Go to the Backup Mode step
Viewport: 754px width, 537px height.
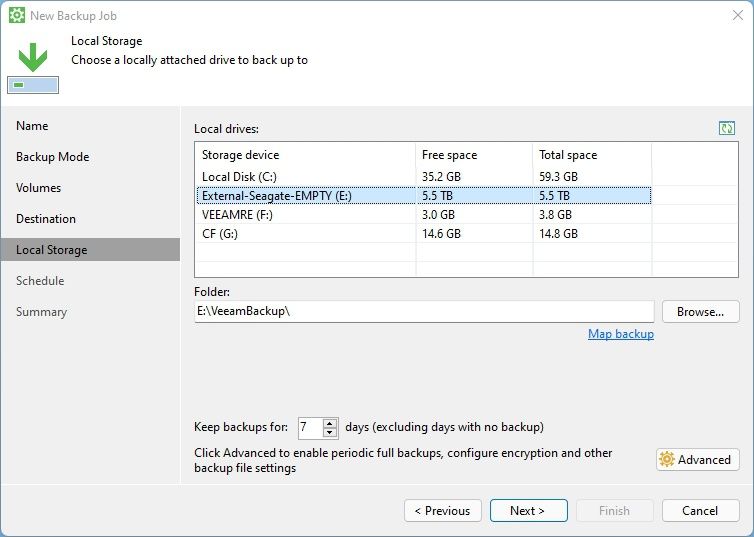pos(52,157)
